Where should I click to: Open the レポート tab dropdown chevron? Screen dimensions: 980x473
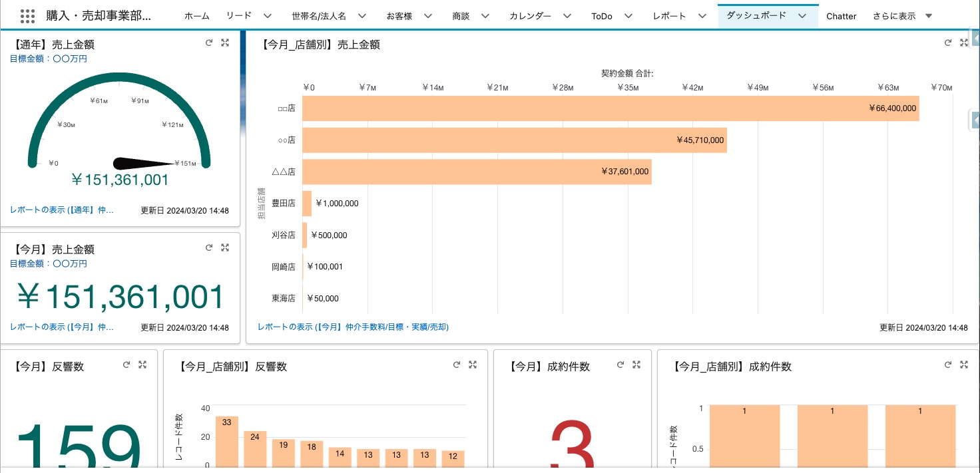click(702, 16)
